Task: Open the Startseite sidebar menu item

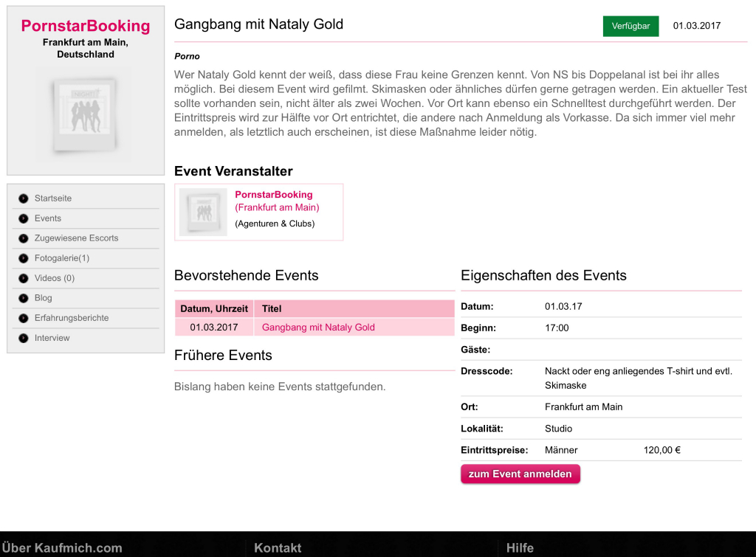Action: 53,198
